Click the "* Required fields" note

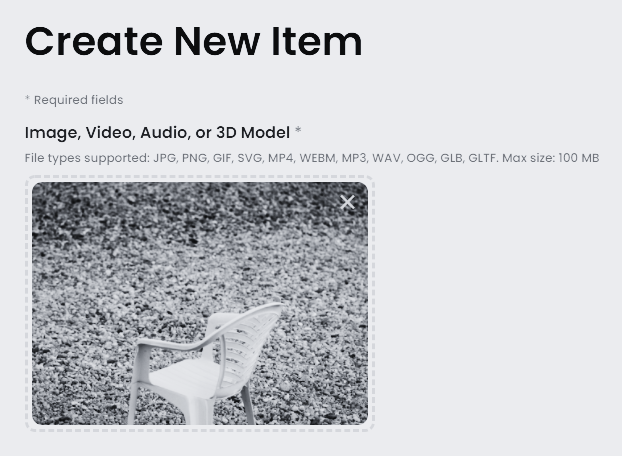pos(74,100)
